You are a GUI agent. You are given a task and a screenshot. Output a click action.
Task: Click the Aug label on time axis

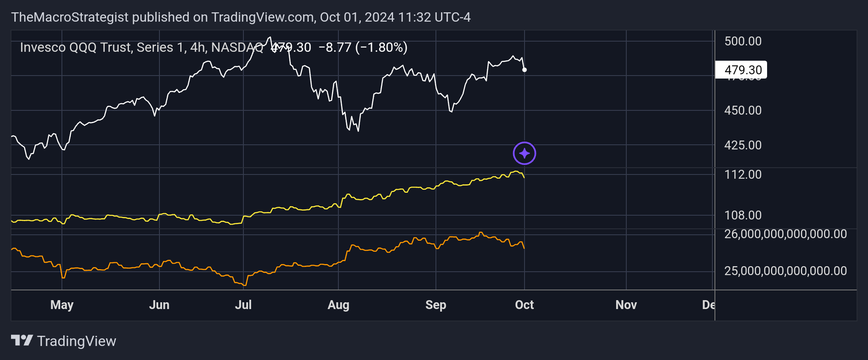pos(338,305)
